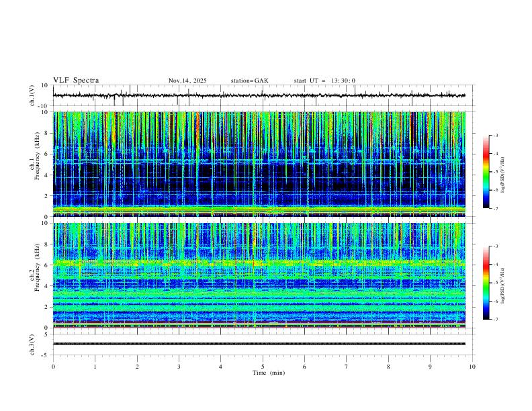Viewport: 532px width, 411px height.
Task: Select the "-4" label on ch.2 colorbar
Action: click(495, 265)
